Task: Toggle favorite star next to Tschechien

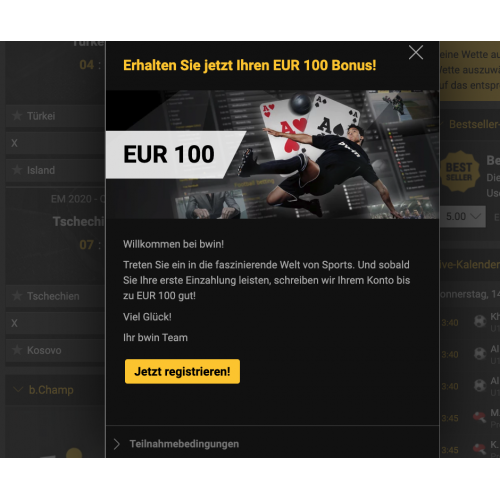Action: (x=17, y=296)
